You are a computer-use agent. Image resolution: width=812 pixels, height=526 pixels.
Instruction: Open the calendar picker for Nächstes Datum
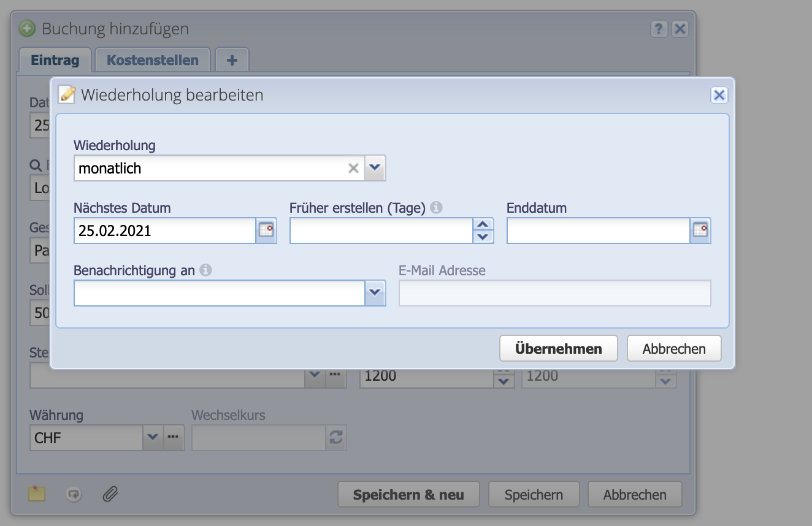tap(266, 231)
